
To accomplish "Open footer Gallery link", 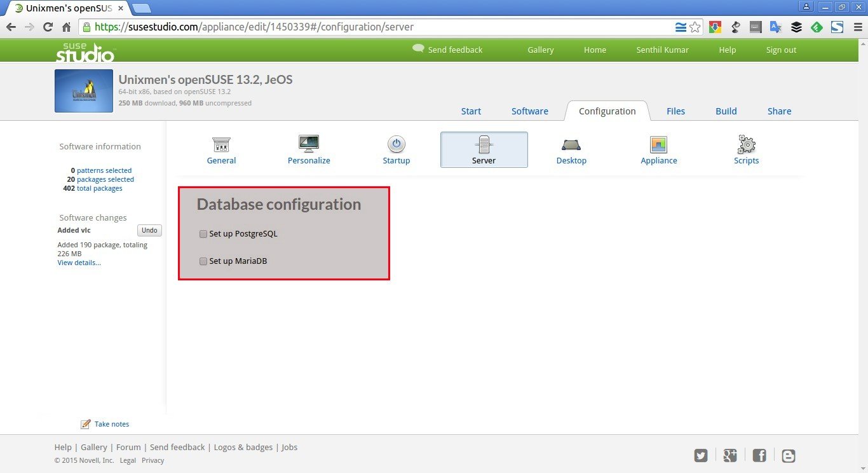I will pos(94,447).
